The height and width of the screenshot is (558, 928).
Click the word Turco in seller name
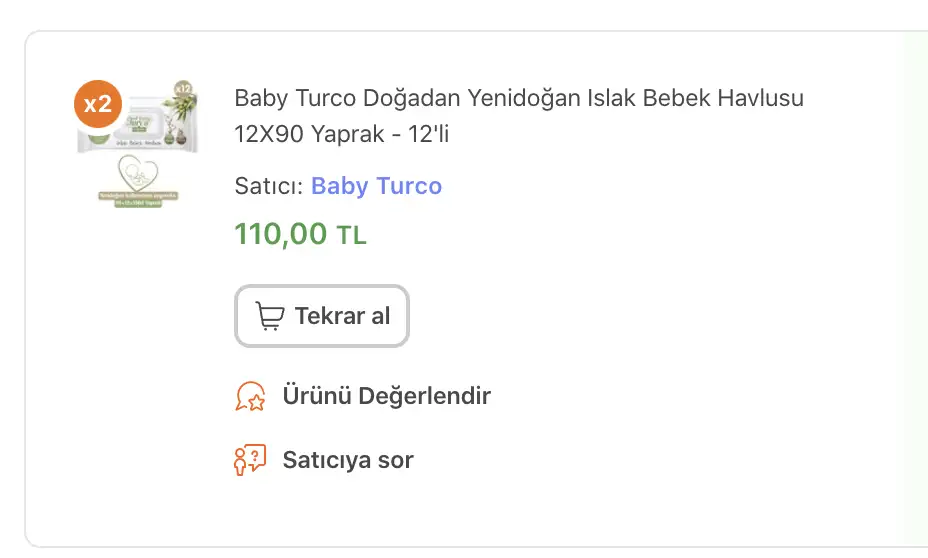410,186
